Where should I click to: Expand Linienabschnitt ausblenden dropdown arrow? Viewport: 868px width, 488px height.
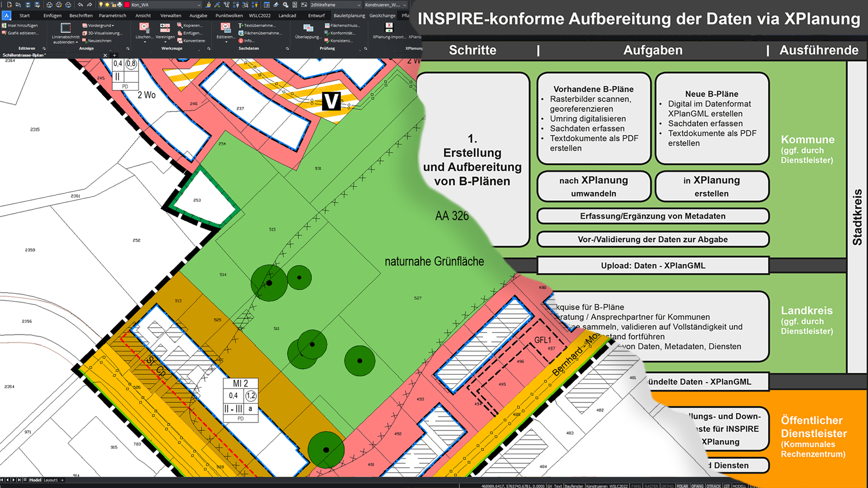pos(76,42)
